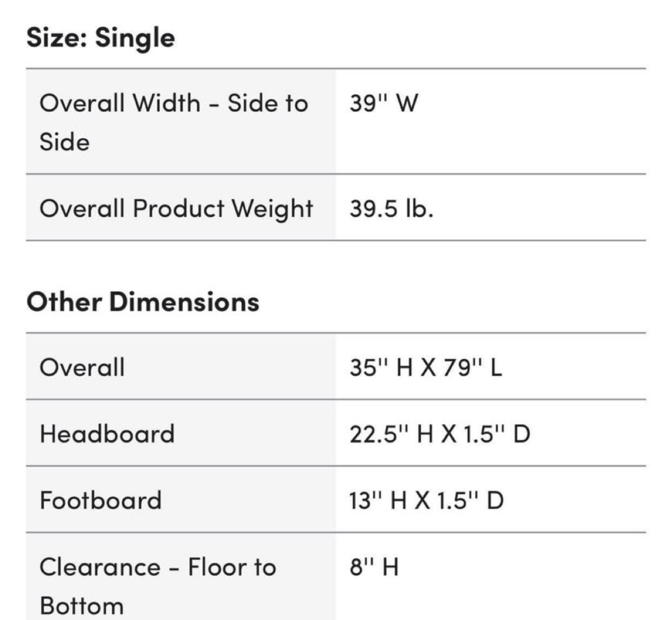Viewport: 672px width, 620px height.
Task: Select the 39.5 lb. weight value
Action: pos(392,208)
